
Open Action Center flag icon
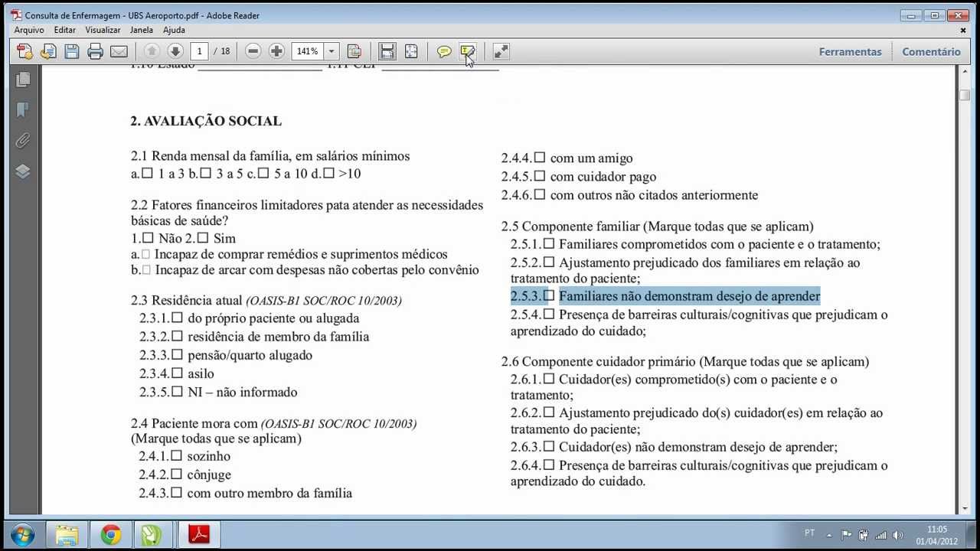[x=846, y=535]
